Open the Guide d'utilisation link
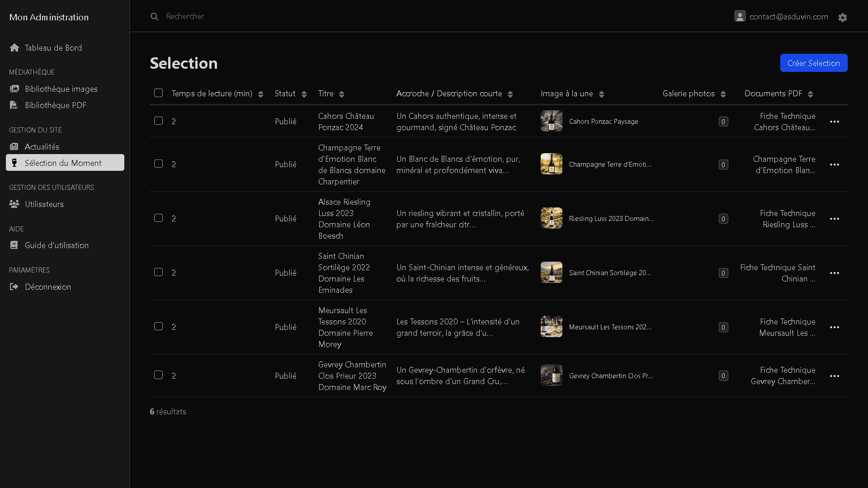Viewport: 868px width, 488px height. point(57,245)
